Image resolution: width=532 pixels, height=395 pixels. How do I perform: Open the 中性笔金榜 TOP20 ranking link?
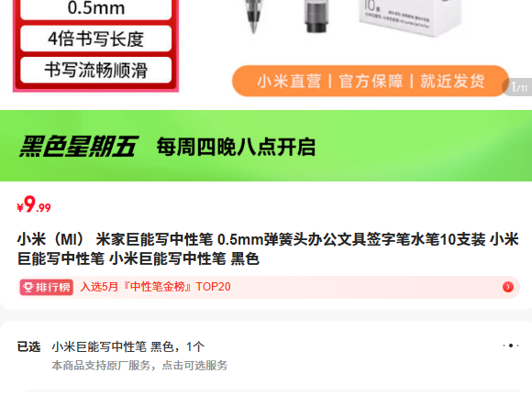[x=155, y=287]
